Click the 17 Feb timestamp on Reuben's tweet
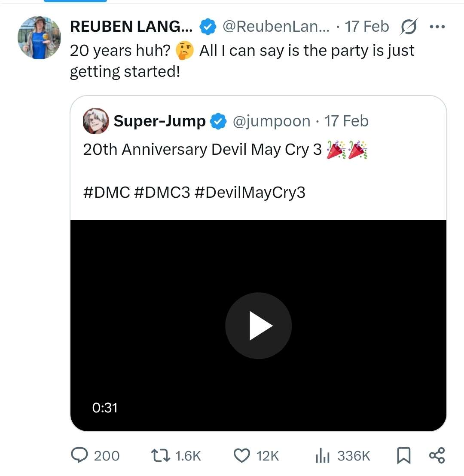The height and width of the screenshot is (476, 464). pyautogui.click(x=366, y=26)
